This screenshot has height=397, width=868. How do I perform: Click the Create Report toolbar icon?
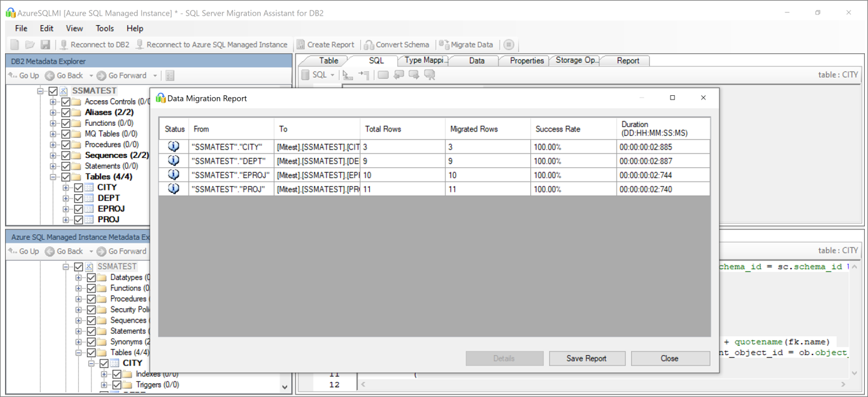click(x=301, y=44)
